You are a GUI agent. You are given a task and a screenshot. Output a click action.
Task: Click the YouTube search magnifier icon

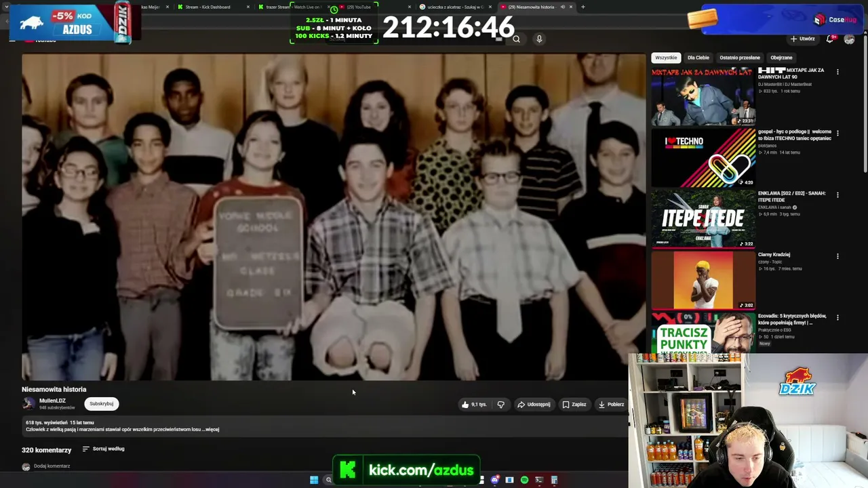516,39
